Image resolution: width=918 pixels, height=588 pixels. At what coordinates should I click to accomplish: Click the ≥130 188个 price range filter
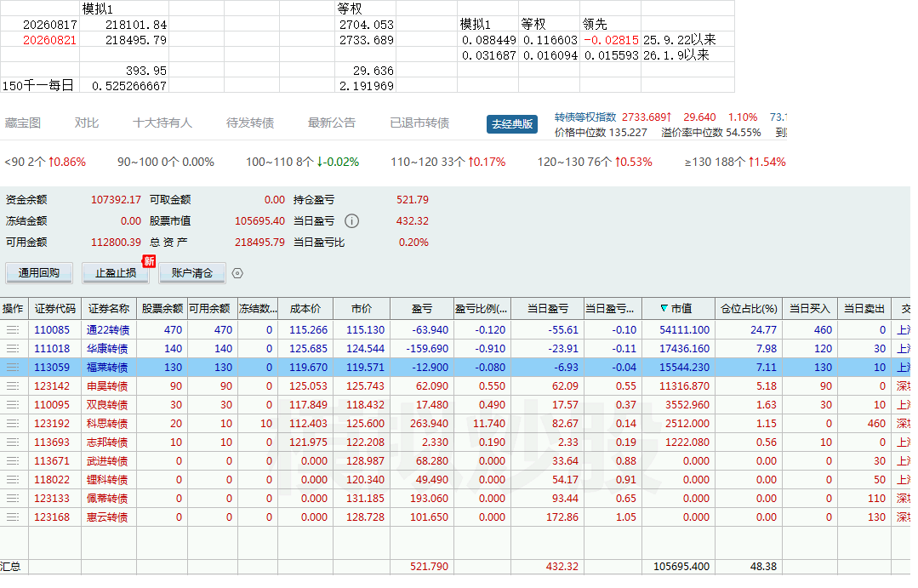point(735,162)
